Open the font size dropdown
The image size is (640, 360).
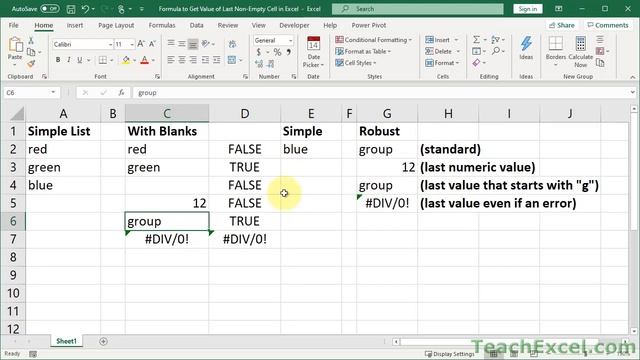click(132, 44)
